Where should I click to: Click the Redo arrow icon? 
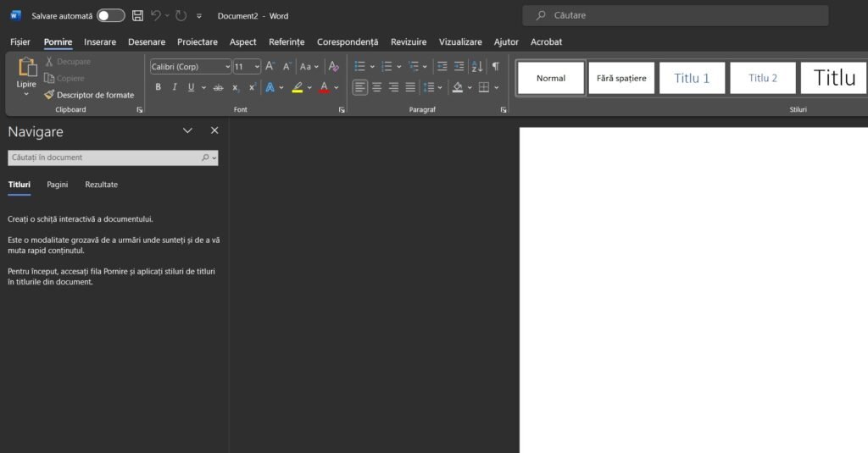click(x=181, y=15)
